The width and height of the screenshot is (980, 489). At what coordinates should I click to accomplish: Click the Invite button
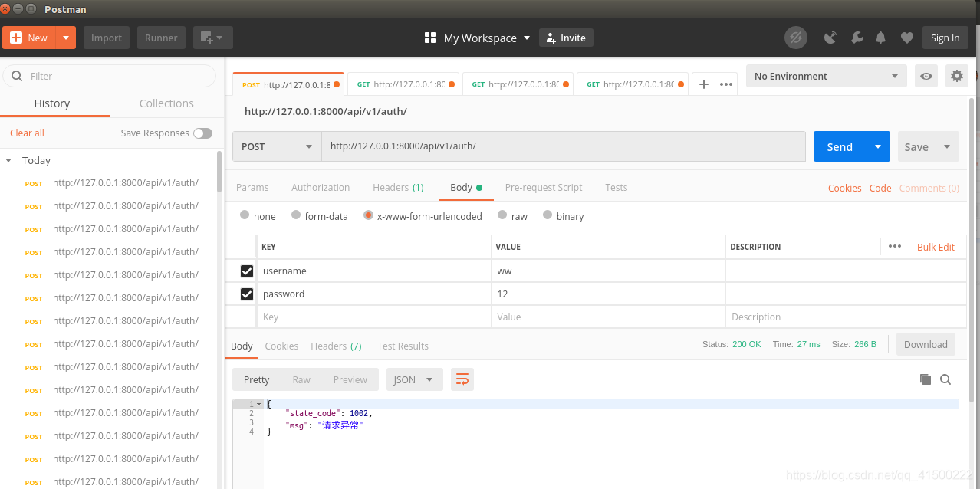566,38
